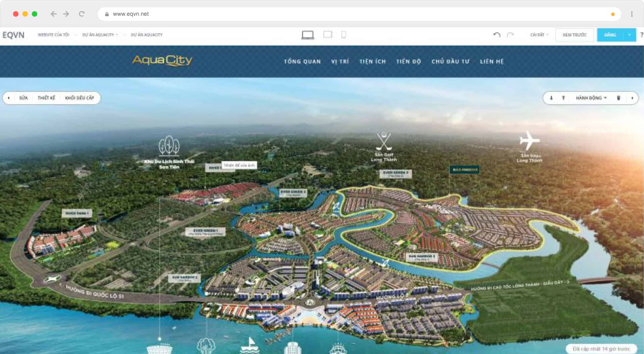This screenshot has width=644, height=354.
Task: Open Tổng Quan in site navigation
Action: 302,62
